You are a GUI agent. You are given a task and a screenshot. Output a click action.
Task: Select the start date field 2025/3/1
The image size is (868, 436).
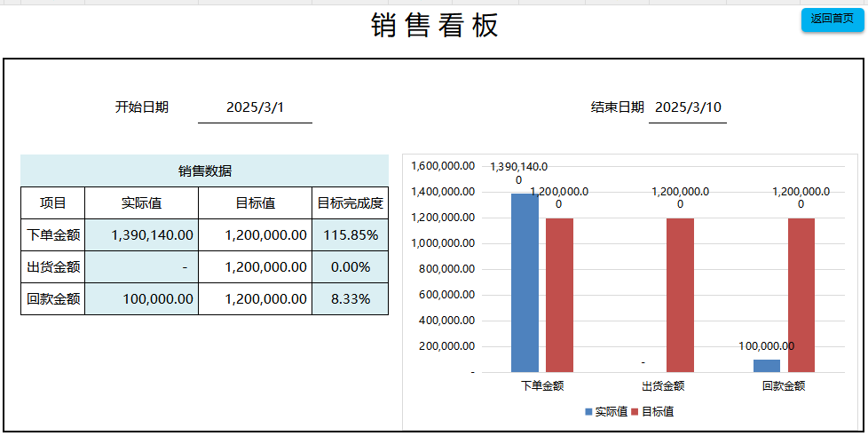tap(256, 107)
